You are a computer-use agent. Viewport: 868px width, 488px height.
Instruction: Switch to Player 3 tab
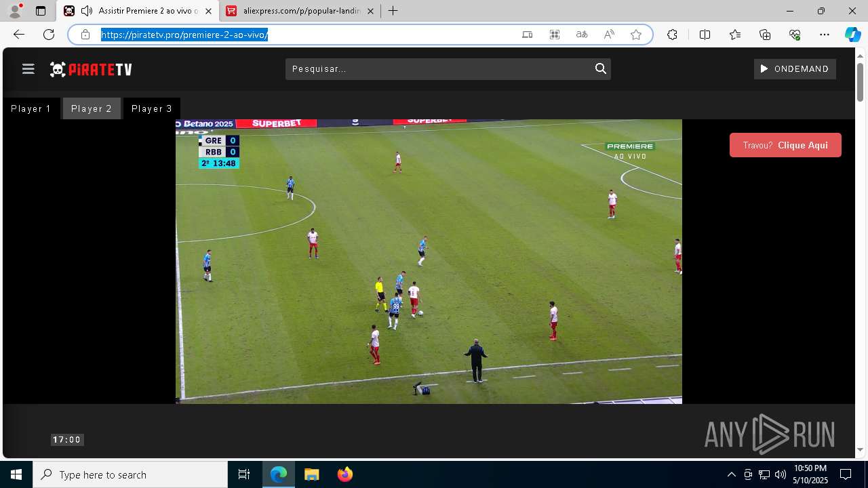tap(152, 108)
